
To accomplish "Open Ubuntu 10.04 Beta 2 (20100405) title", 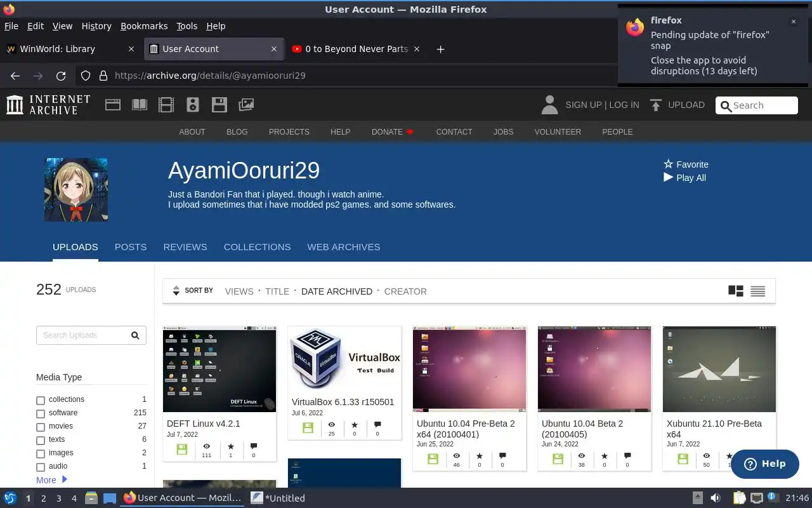I will [582, 429].
